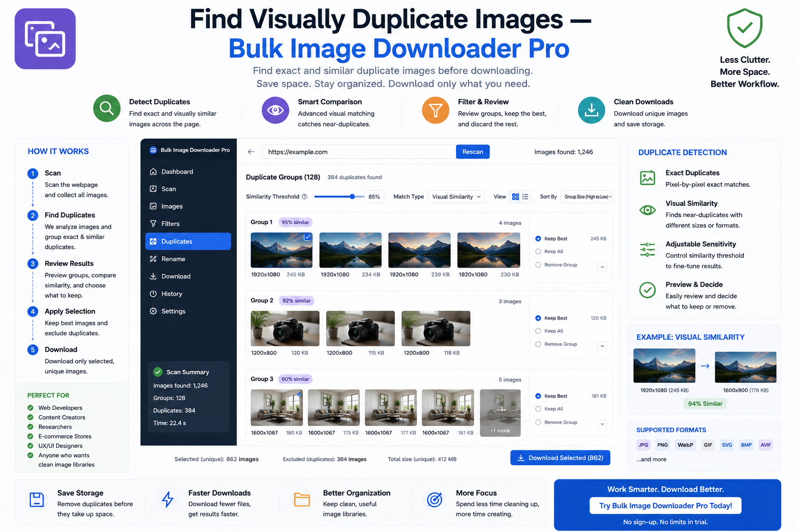Click the Images icon in sidebar
The image size is (798, 532).
coord(153,206)
